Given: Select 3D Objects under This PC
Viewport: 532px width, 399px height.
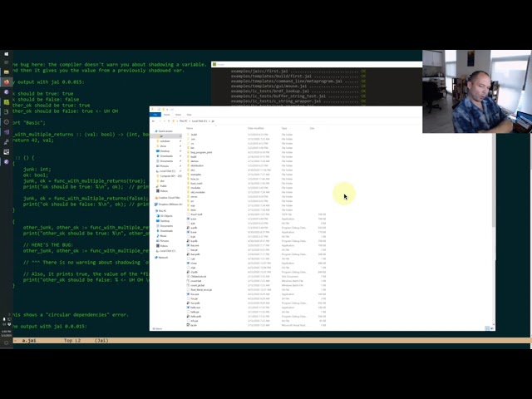Looking at the screenshot, I should click(x=166, y=216).
